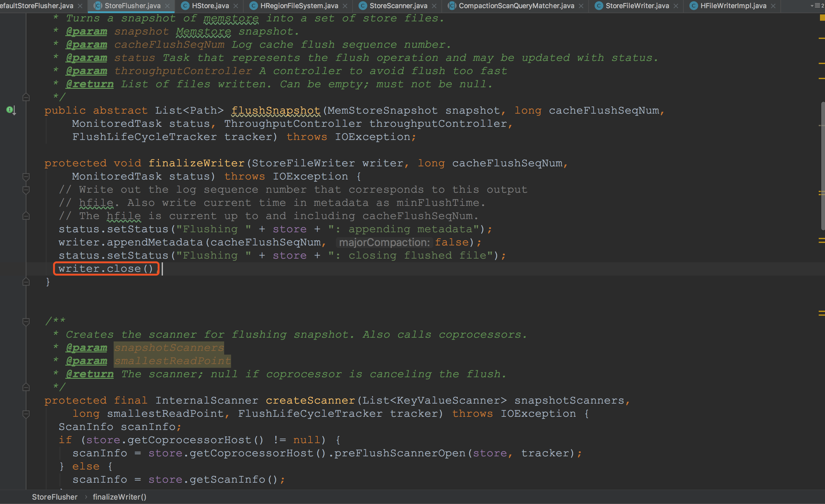The width and height of the screenshot is (825, 504).
Task: Switch to the HRegionFileSystem.java tab
Action: [x=299, y=6]
